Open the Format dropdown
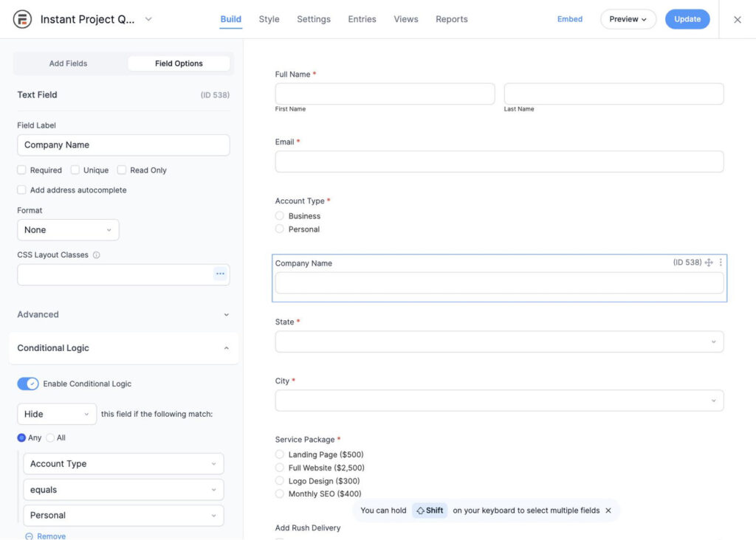The height and width of the screenshot is (540, 756). 68,229
